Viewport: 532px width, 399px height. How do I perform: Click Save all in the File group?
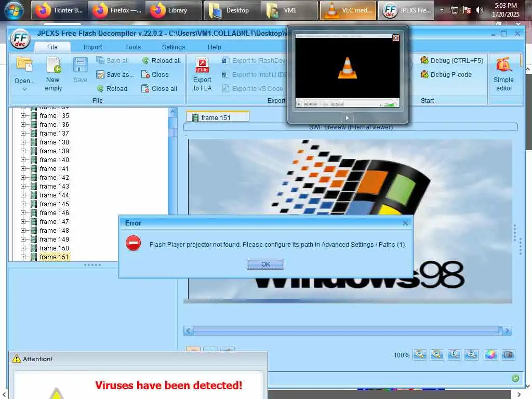pyautogui.click(x=112, y=60)
